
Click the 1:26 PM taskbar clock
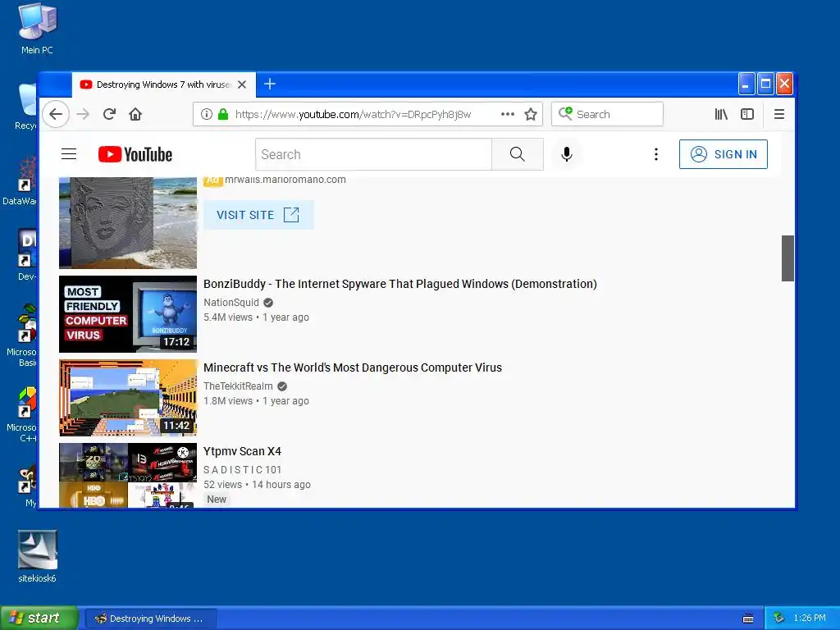pos(810,618)
